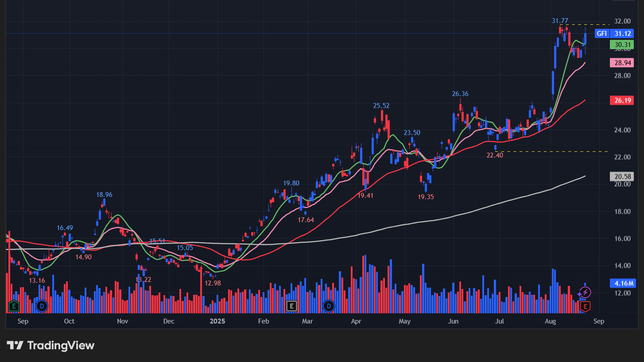This screenshot has height=362, width=644.
Task: Click the green earnings E marker near Sep
Action: click(x=14, y=305)
